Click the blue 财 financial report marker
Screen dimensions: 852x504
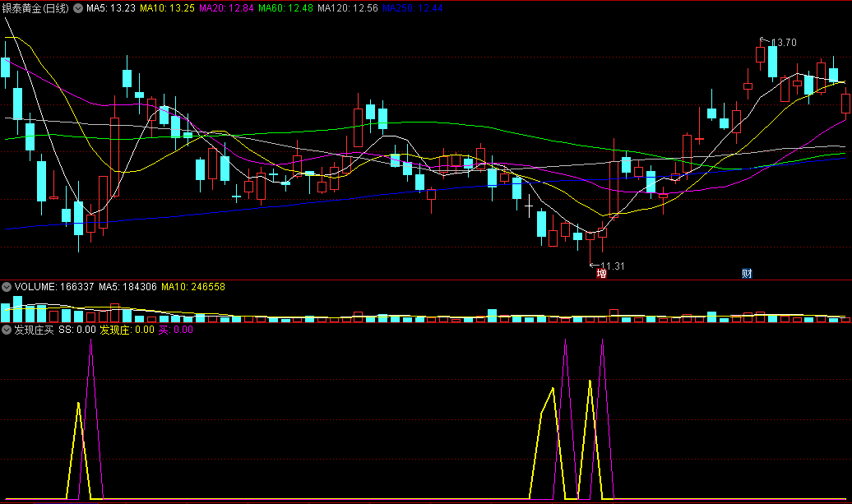(x=747, y=274)
